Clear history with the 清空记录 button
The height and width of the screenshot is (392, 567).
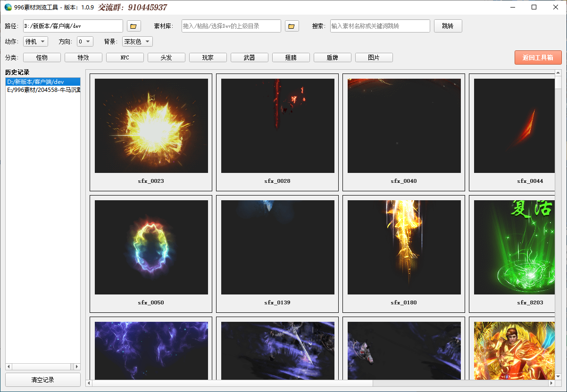click(43, 380)
